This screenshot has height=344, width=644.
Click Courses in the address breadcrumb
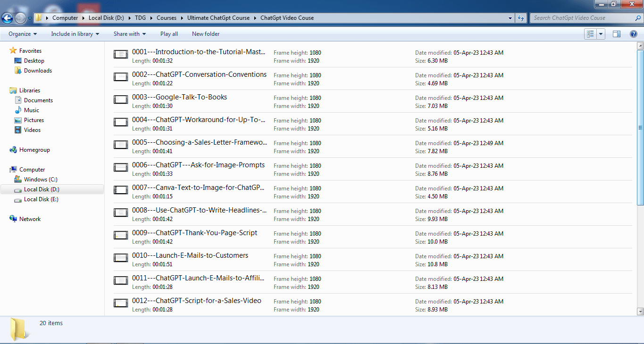click(x=167, y=18)
